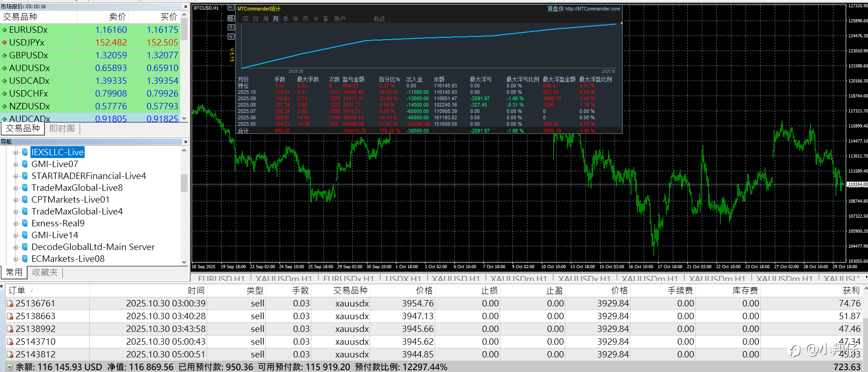Expand the ECMarkets-Live08 tree node

coord(15,259)
